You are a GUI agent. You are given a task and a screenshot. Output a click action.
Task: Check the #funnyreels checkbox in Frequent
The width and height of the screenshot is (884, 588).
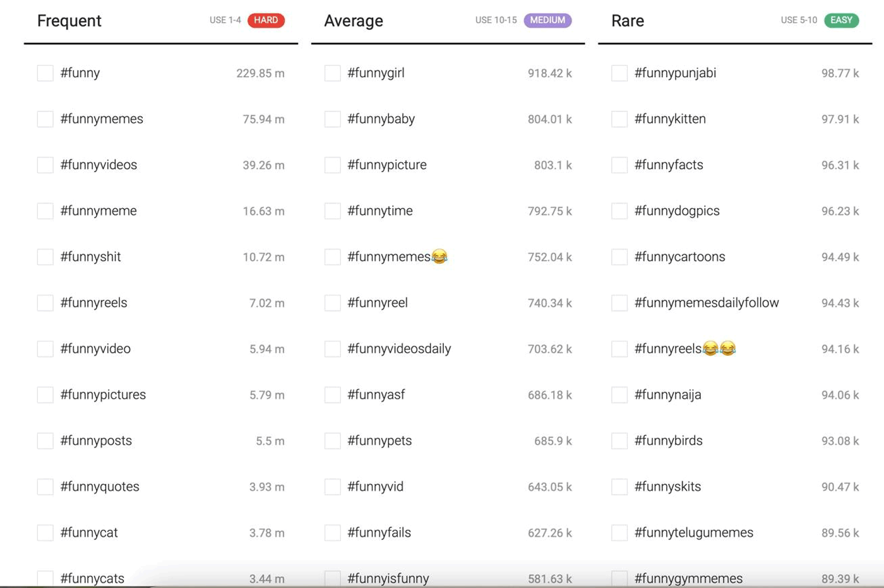(x=45, y=303)
